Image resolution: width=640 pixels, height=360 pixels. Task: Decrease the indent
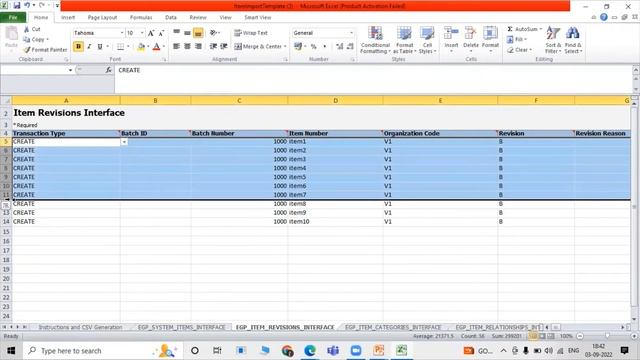213,47
